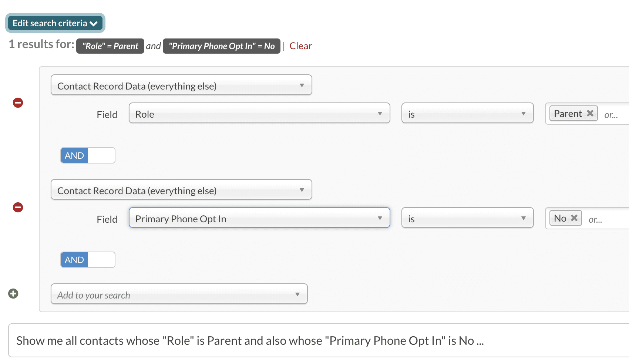The height and width of the screenshot is (364, 629).
Task: Open the first Contact Record Data dropdown
Action: pos(181,85)
